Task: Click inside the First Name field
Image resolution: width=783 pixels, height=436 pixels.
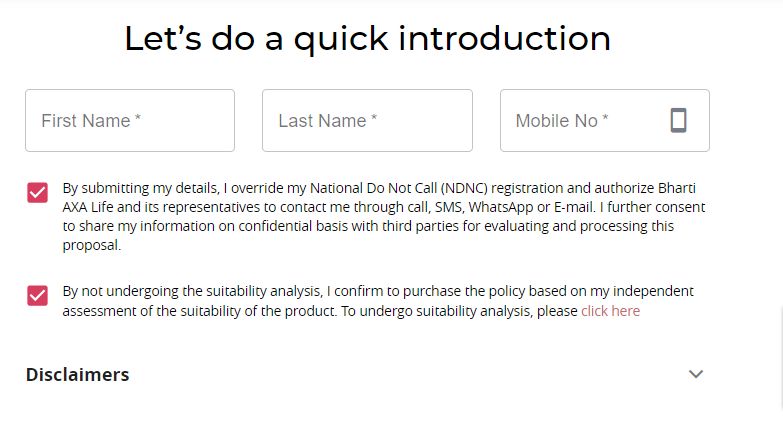Action: pos(130,121)
